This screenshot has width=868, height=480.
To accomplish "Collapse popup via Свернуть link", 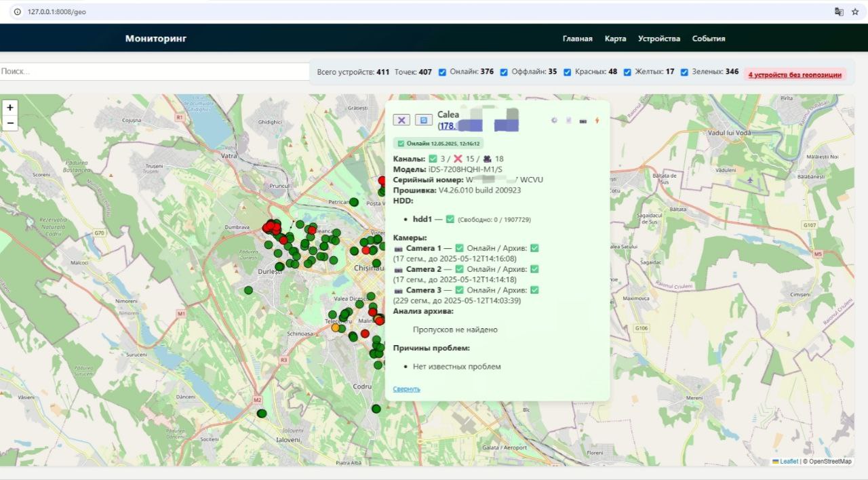I will pyautogui.click(x=406, y=389).
